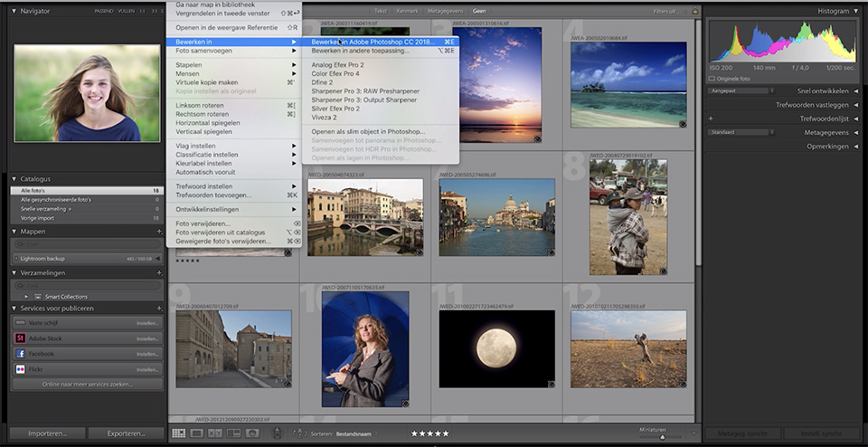The width and height of the screenshot is (868, 447).
Task: Set Navigator zoom to VULLEN
Action: pos(126,11)
